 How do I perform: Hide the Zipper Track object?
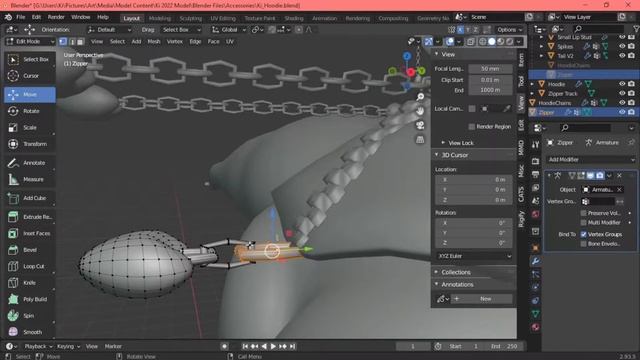(x=622, y=93)
